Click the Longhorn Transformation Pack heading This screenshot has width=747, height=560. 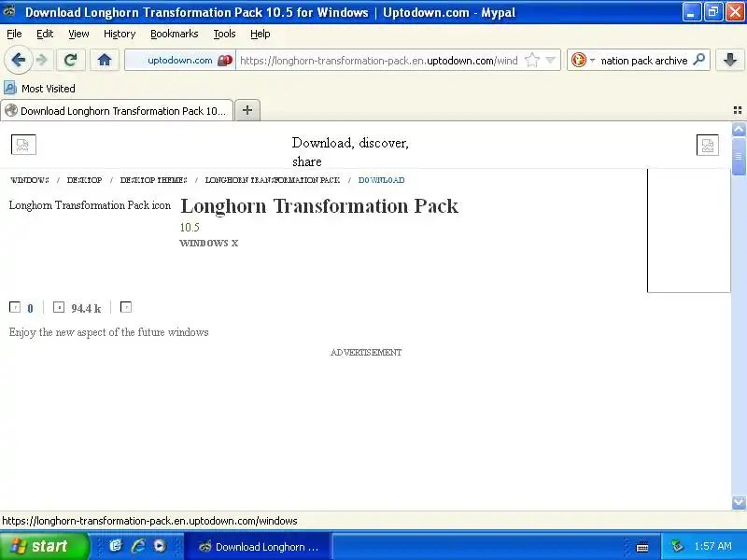point(319,205)
